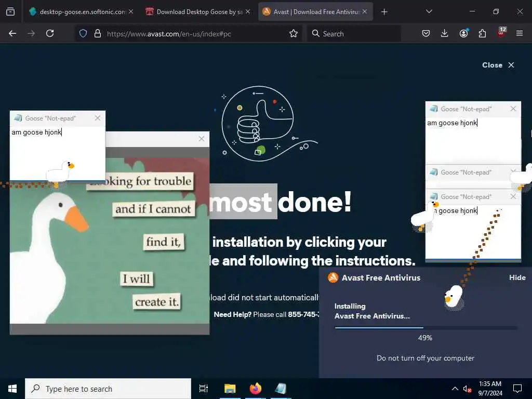Viewport: 532px width, 399px height.
Task: Click the Firefox taskbar icon
Action: (x=256, y=389)
